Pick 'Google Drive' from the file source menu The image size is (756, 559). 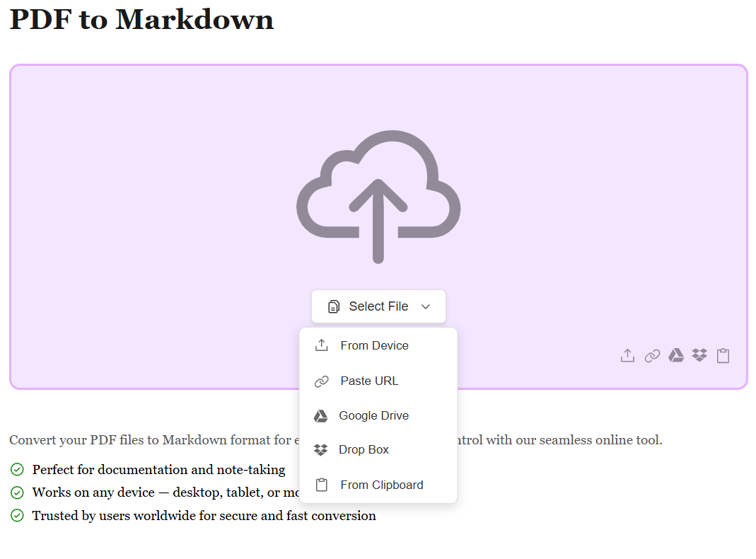pyautogui.click(x=373, y=415)
